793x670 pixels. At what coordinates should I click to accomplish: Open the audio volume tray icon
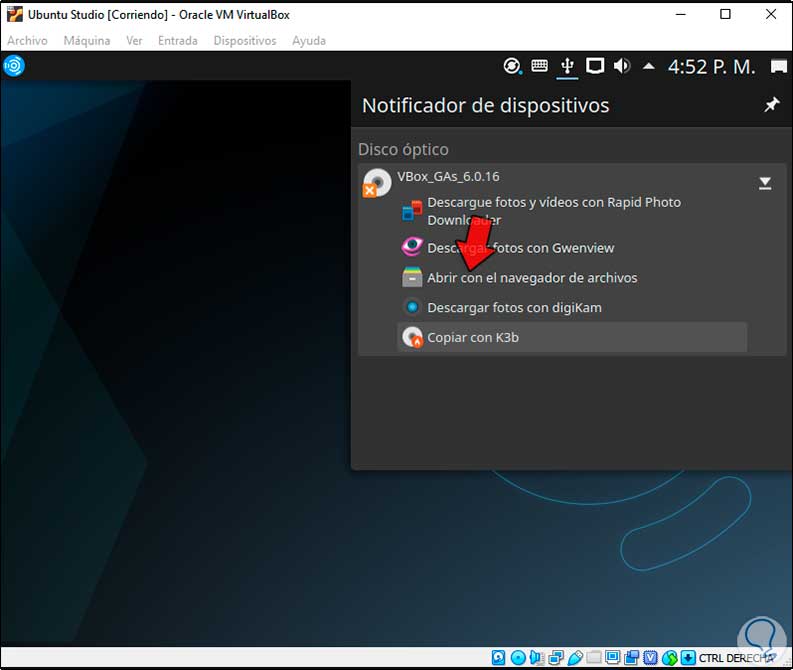pos(622,66)
